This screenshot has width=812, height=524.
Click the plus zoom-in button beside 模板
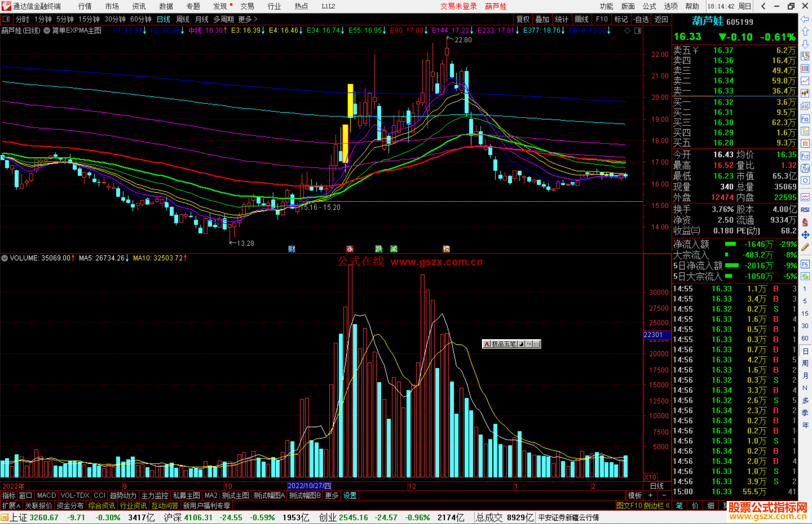tap(651, 495)
